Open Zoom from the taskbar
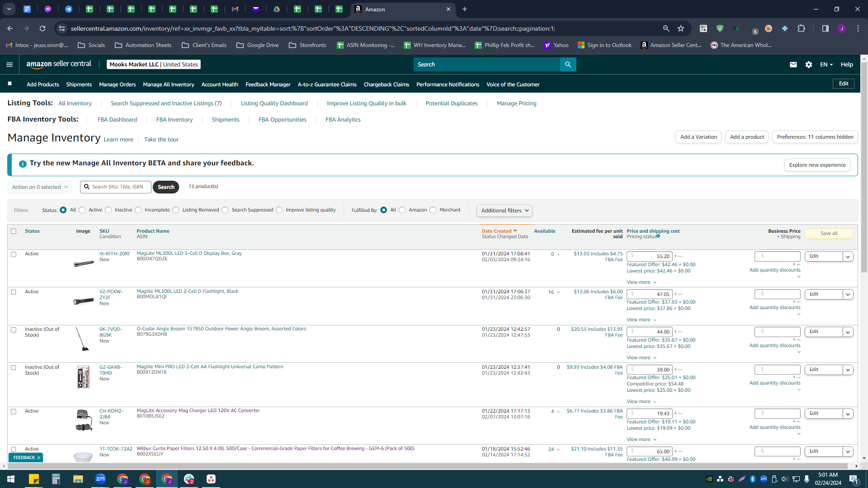The image size is (868, 488). tap(100, 479)
